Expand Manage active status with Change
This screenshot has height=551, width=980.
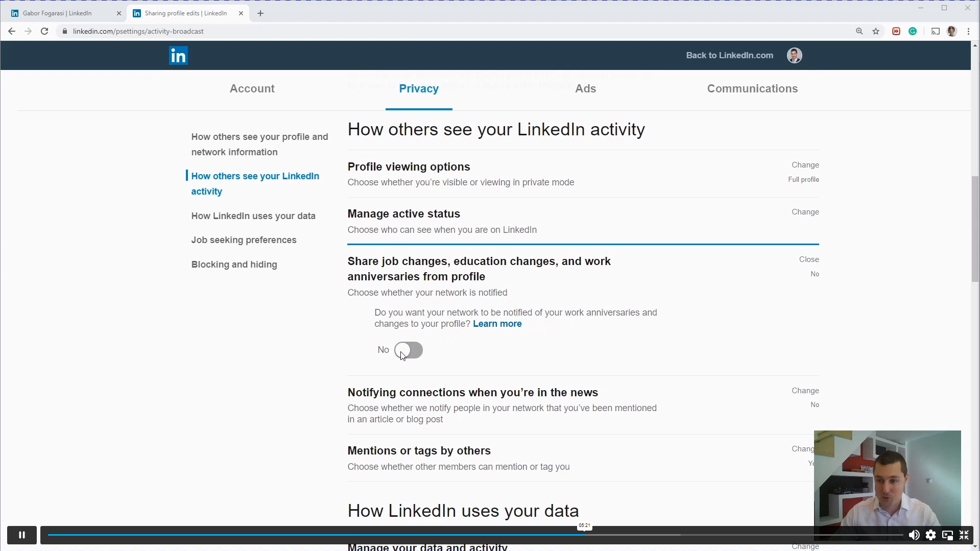point(805,212)
